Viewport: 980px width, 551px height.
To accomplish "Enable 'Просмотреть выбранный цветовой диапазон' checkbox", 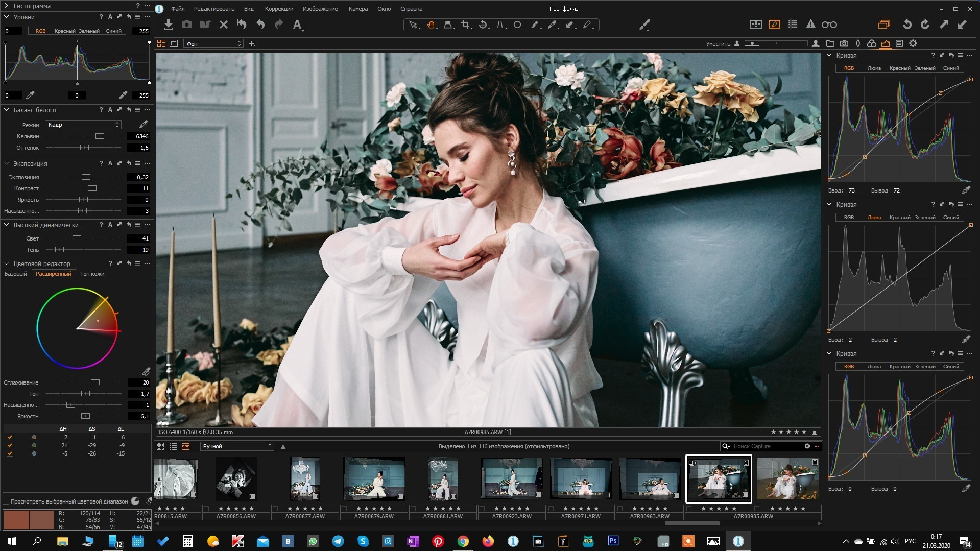I will [7, 501].
